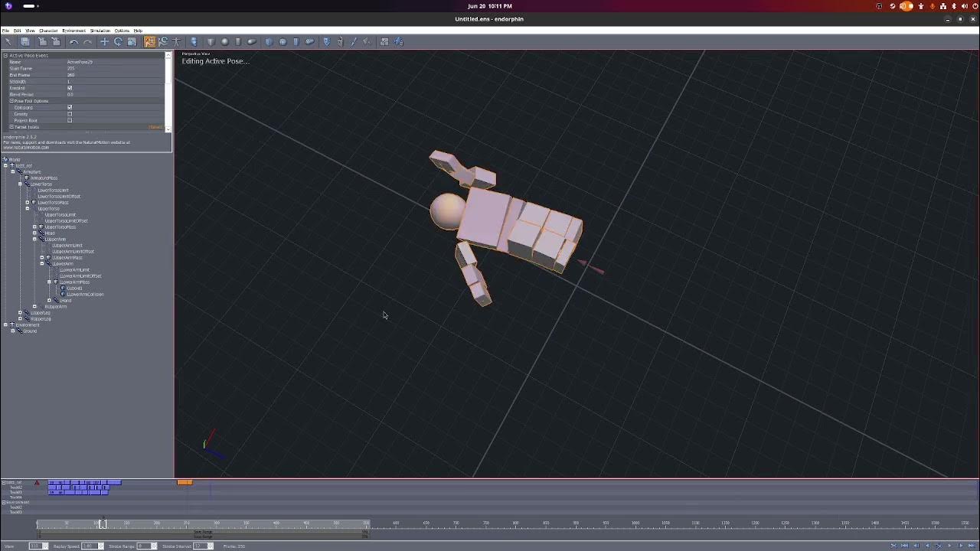This screenshot has height=551, width=980.
Task: Click the Undo arrow in the toolbar
Action: point(73,41)
